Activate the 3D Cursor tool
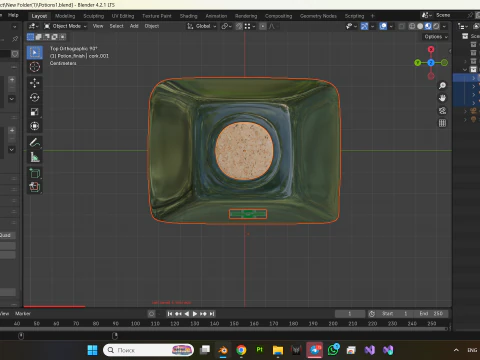Screen dimensions: 480x360 35,67
